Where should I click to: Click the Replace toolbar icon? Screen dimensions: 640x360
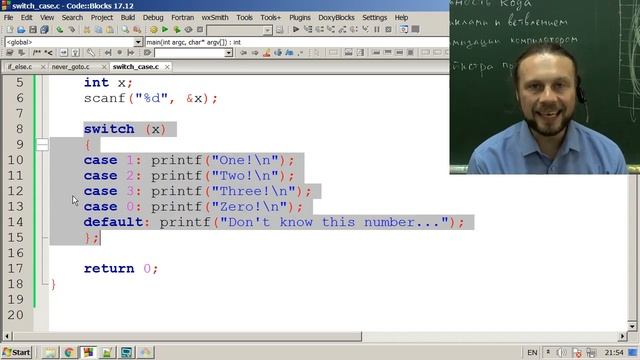(x=137, y=29)
